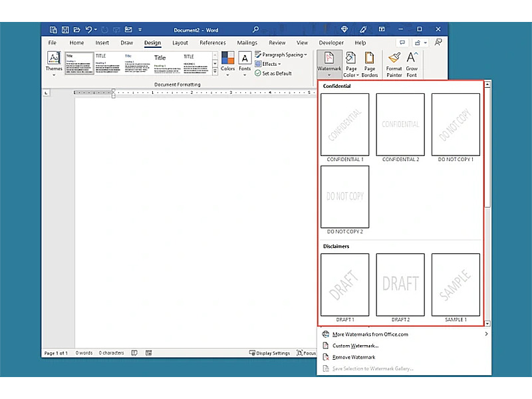
Task: Open the Developer tab
Action: 331,43
